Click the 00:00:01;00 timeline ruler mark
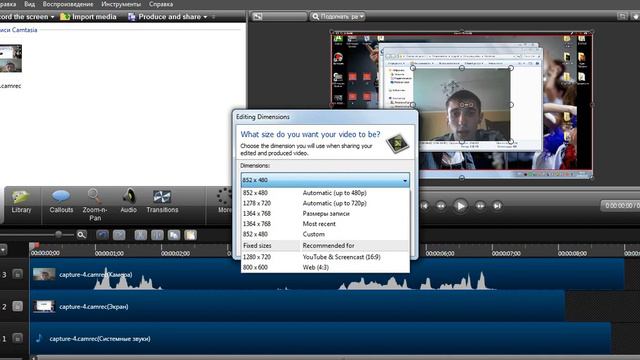 coord(109,253)
